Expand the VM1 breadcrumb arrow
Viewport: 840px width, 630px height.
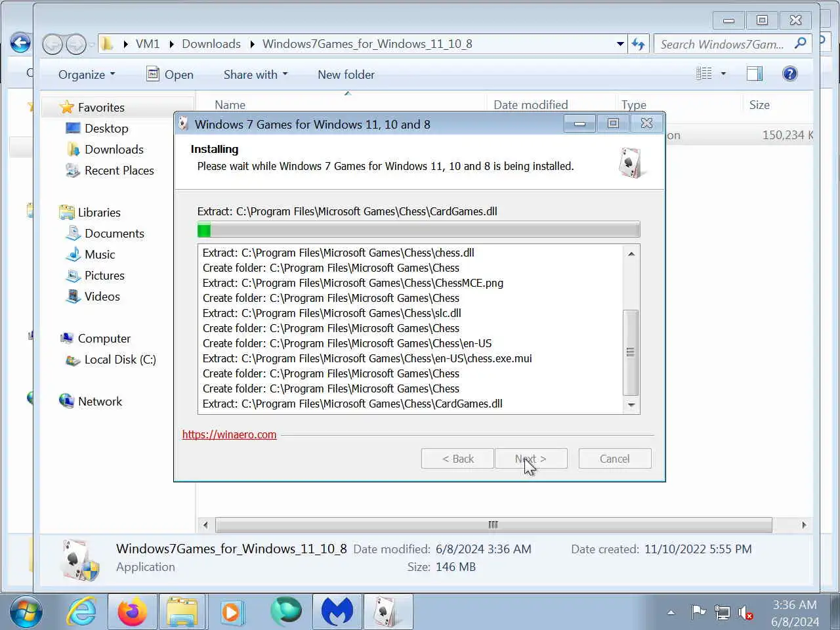[171, 44]
